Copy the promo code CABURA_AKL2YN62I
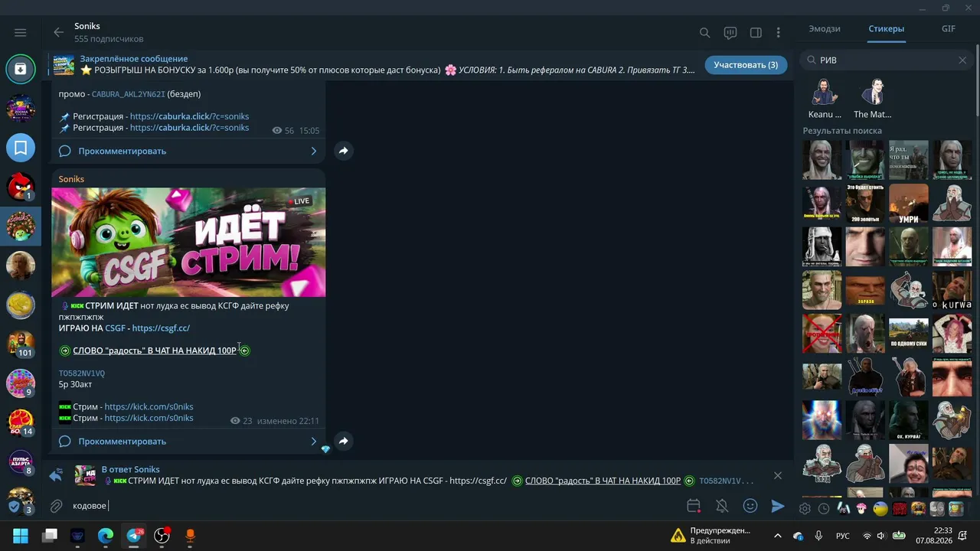 [x=128, y=94]
